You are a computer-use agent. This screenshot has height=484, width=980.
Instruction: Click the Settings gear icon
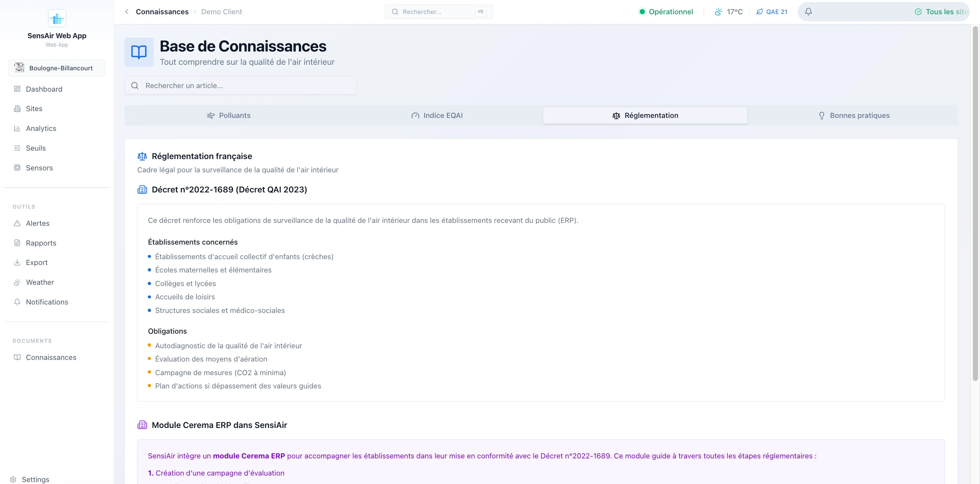point(13,479)
